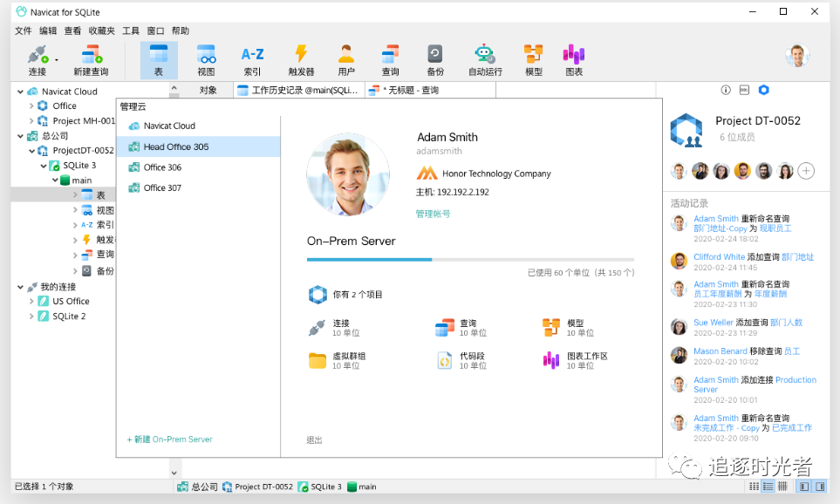Click the 退出 sign out link
Screen dimensions: 840x504
(314, 439)
